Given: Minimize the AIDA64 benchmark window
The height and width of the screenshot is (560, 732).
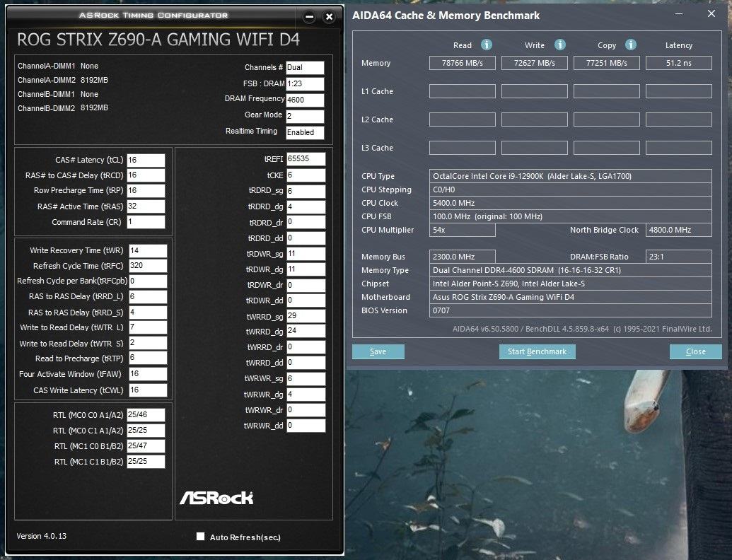Looking at the screenshot, I should [679, 14].
